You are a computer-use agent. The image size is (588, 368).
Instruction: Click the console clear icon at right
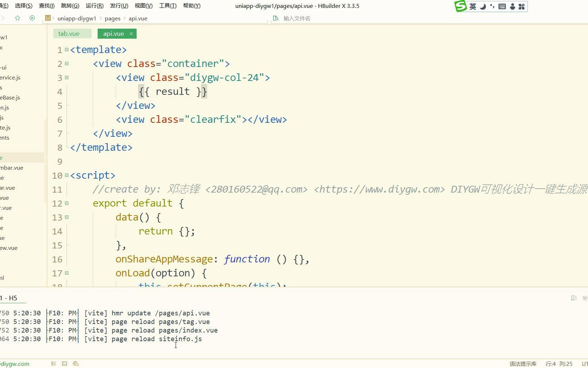[x=574, y=298]
